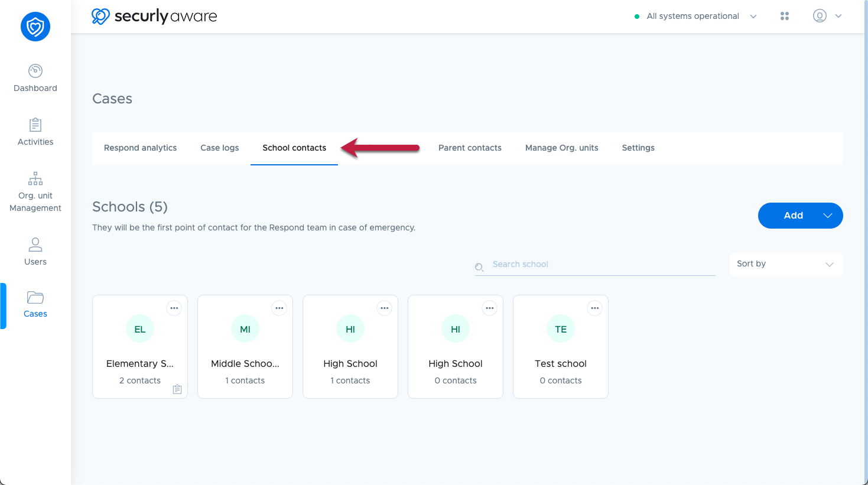868x485 pixels.
Task: Click the TE avatar circle
Action: point(561,329)
